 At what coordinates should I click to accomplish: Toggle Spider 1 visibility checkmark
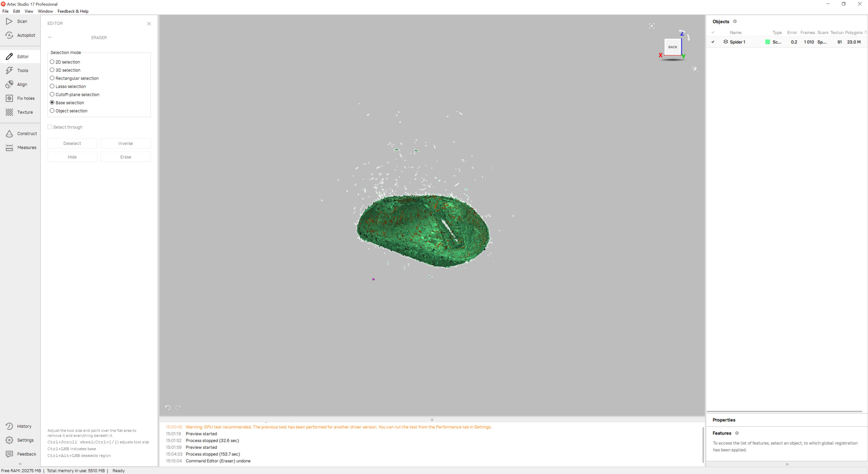click(x=713, y=42)
